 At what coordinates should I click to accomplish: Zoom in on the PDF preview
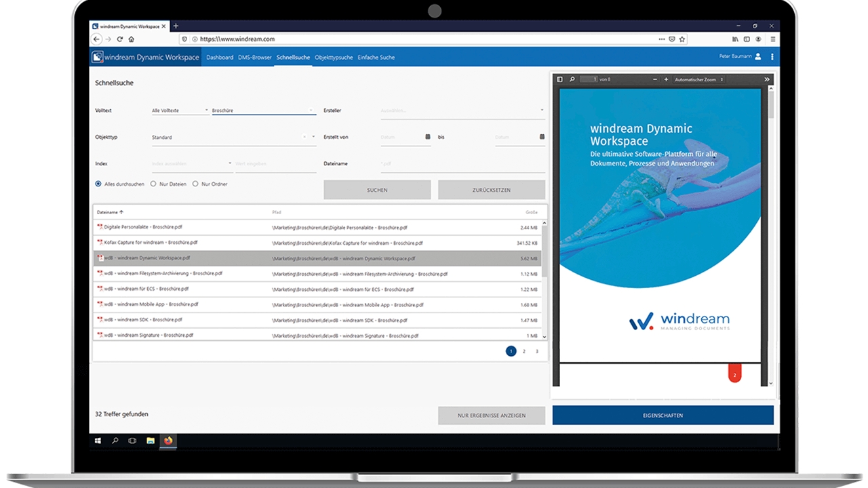[666, 79]
